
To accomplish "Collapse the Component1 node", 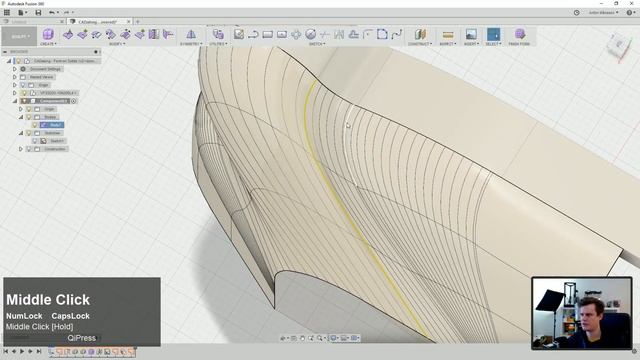I will [15, 101].
